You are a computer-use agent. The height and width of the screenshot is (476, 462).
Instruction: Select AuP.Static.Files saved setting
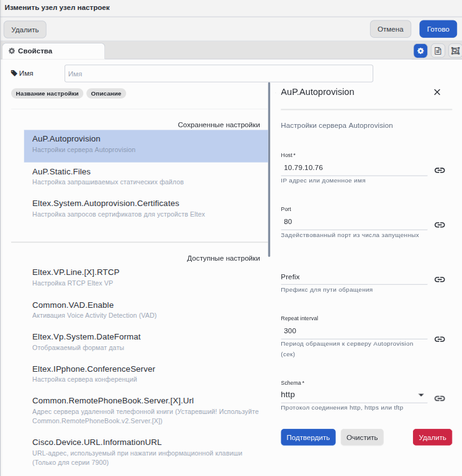[146, 177]
